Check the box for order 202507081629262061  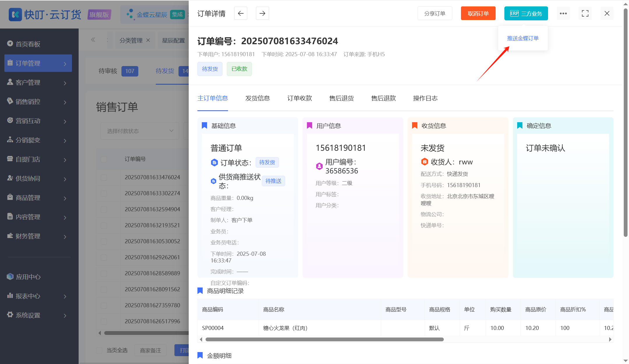[104, 258]
